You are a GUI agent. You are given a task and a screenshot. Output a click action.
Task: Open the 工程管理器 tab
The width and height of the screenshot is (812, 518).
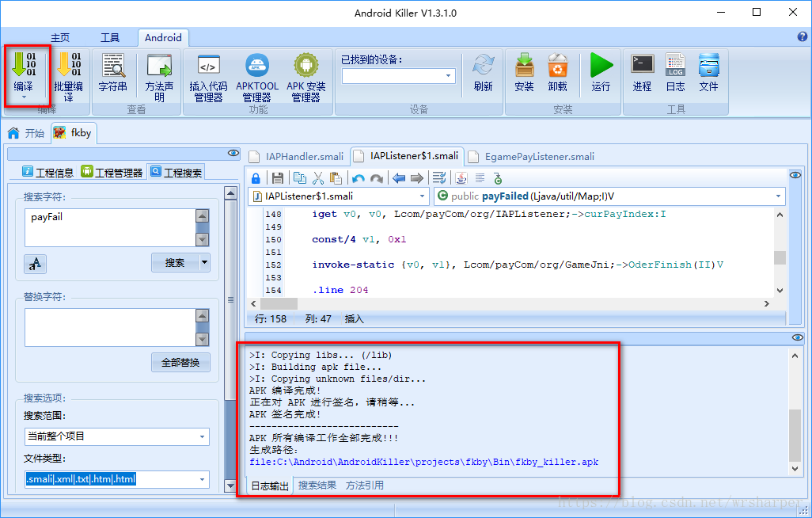coord(112,172)
